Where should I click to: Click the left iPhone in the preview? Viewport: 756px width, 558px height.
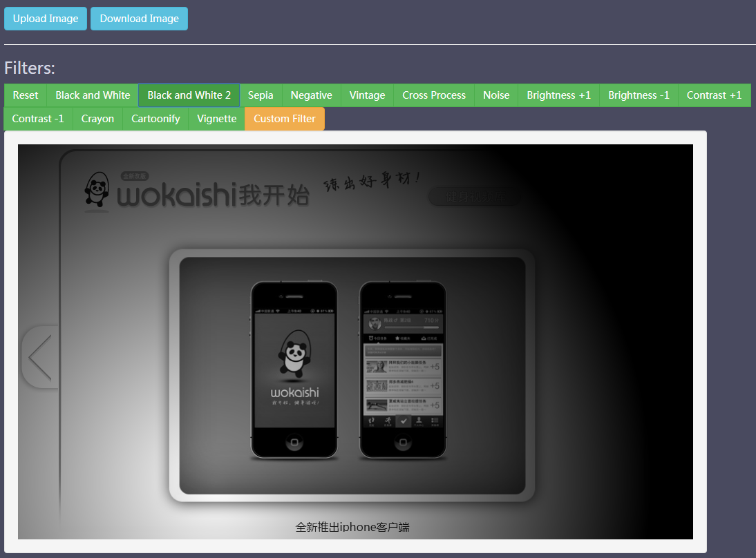[x=294, y=369]
